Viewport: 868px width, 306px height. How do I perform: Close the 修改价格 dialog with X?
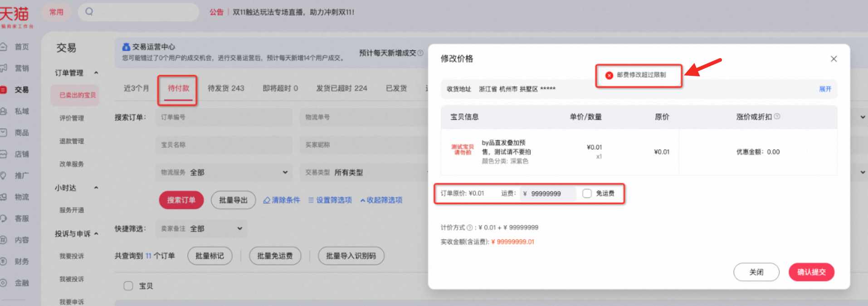pos(834,59)
